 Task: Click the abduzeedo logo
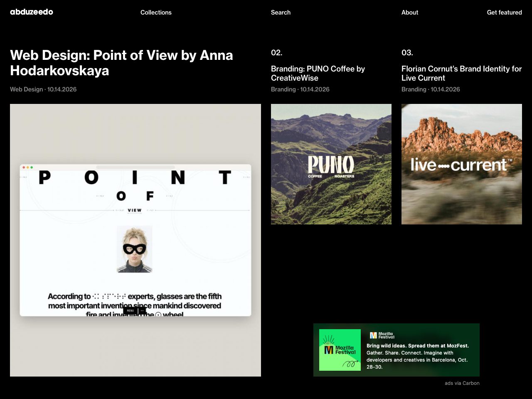pyautogui.click(x=32, y=12)
